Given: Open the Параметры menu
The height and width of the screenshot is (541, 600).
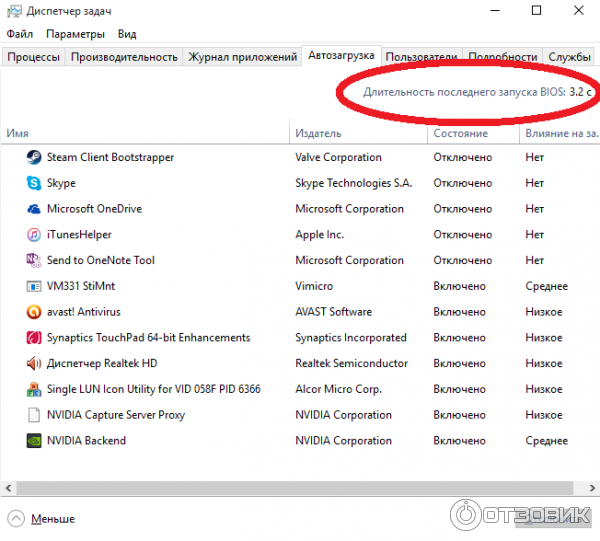Looking at the screenshot, I should (75, 34).
